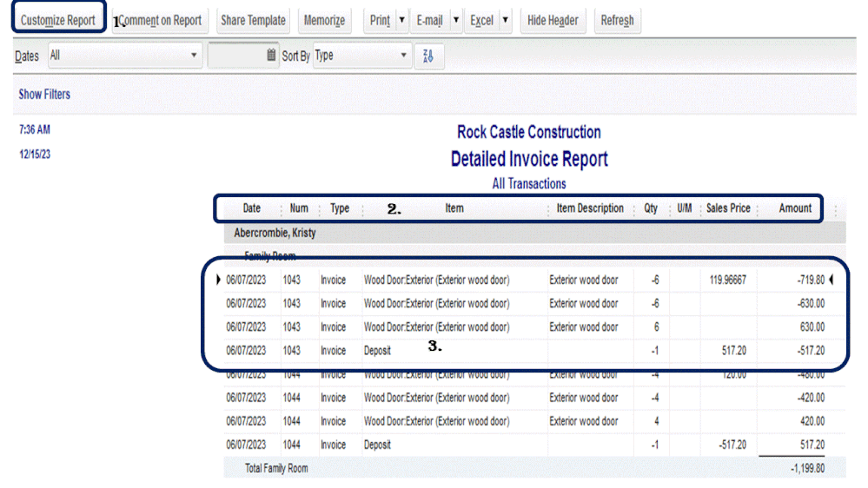Toggle sort order Z-A icon
868x488 pixels.
(428, 56)
